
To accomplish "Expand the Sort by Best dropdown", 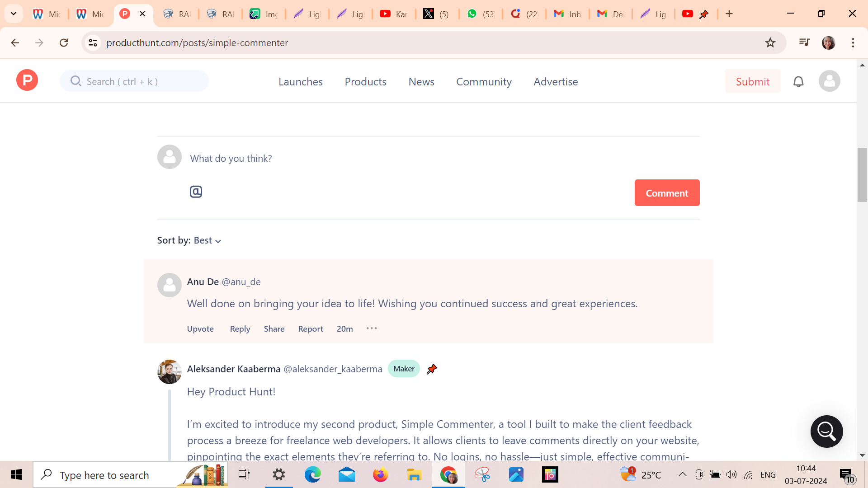I will [x=208, y=241].
